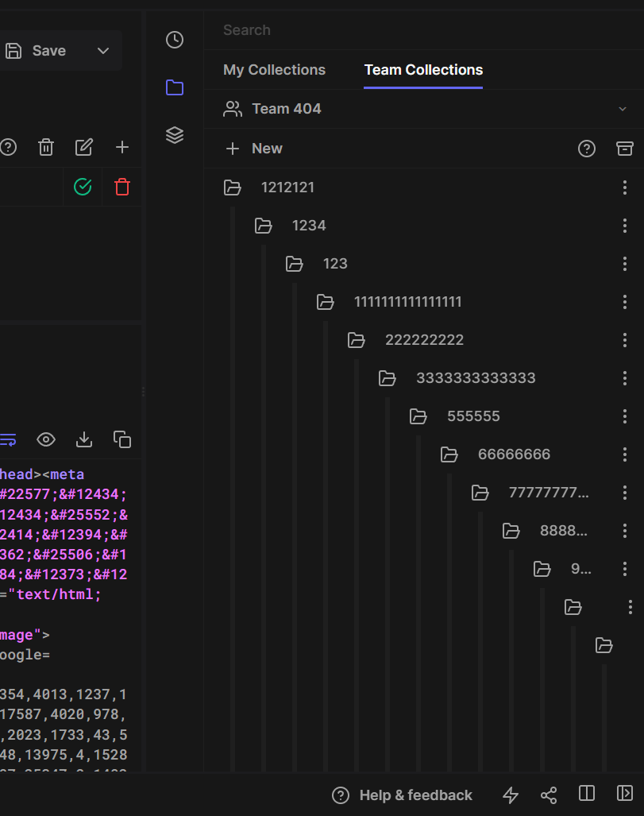Expand the Team 404 selector chevron

(x=622, y=109)
